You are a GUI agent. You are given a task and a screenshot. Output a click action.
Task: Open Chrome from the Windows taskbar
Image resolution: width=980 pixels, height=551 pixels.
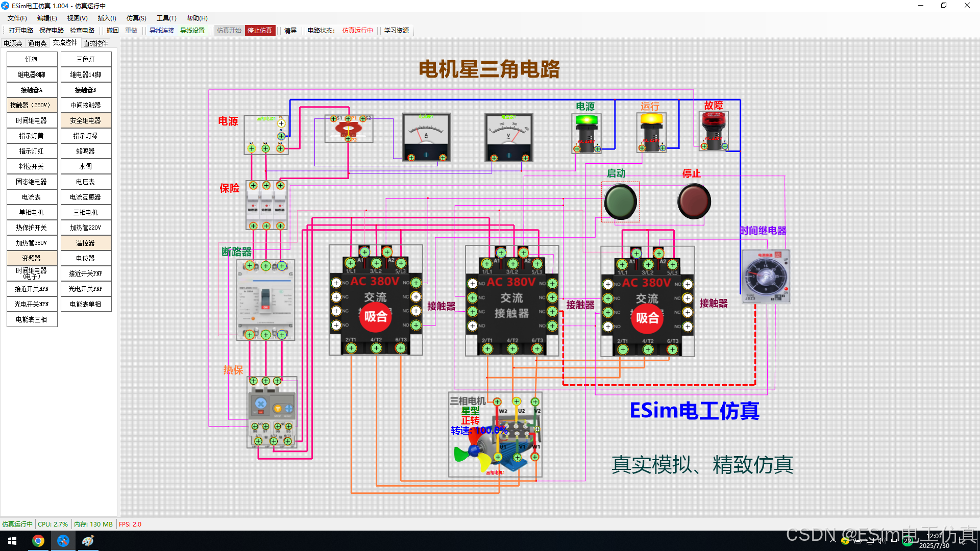pyautogui.click(x=38, y=541)
